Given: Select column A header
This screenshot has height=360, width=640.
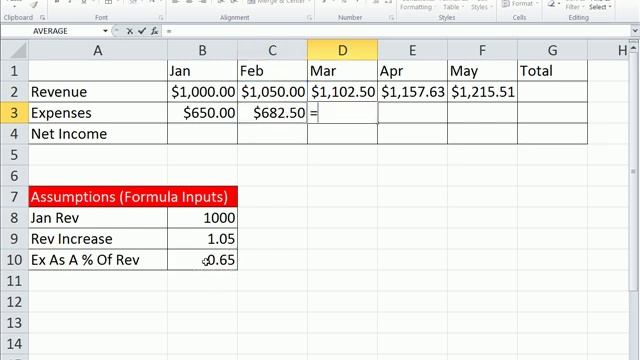Looking at the screenshot, I should pos(98,50).
